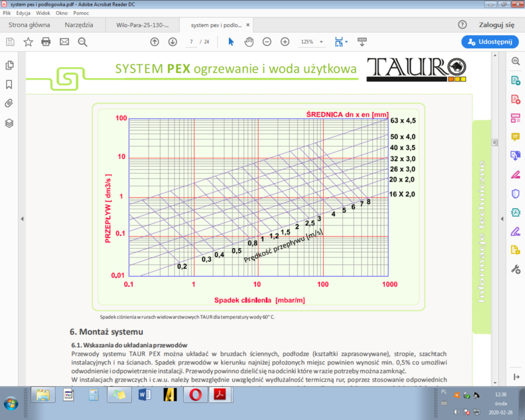Viewport: 525px width, 420px height.
Task: Send file by email envelope icon
Action: (x=64, y=41)
